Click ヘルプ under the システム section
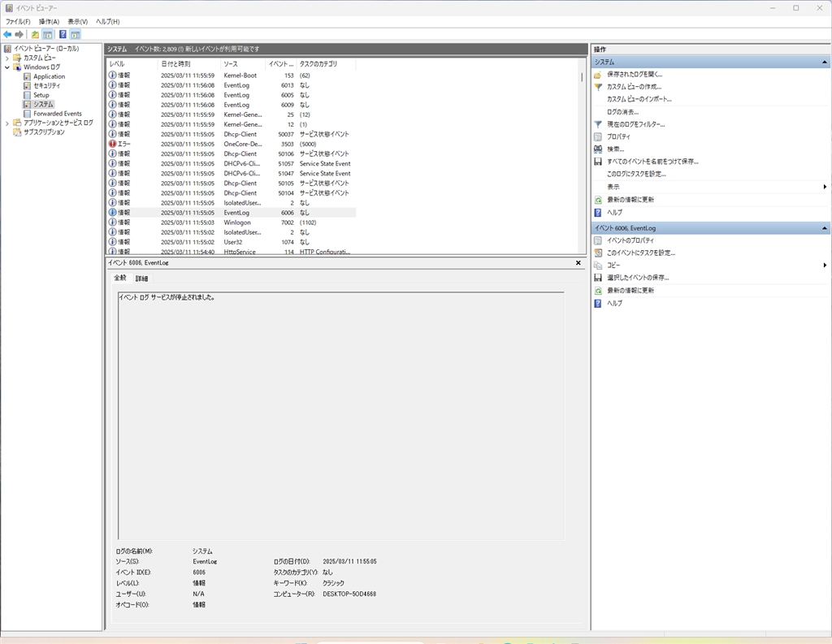The width and height of the screenshot is (832, 644). [614, 212]
